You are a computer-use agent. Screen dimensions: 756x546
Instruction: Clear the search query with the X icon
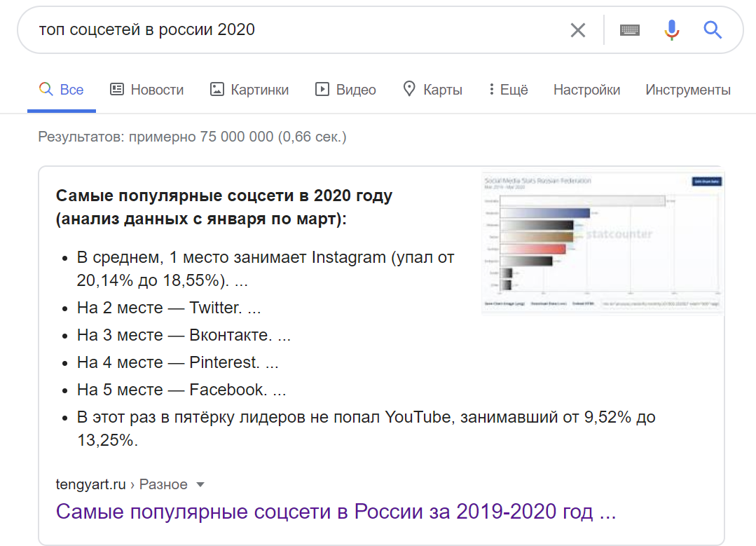577,30
